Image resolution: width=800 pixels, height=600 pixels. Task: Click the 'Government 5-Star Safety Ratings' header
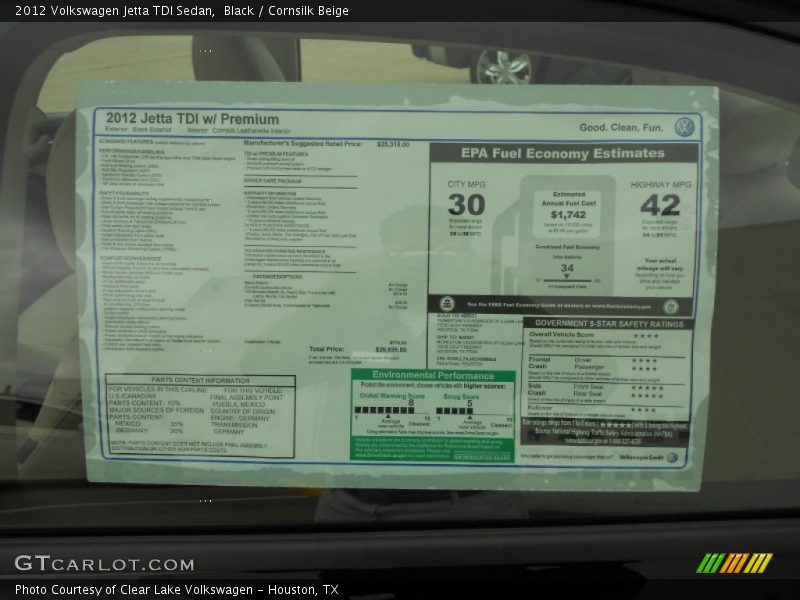point(609,323)
